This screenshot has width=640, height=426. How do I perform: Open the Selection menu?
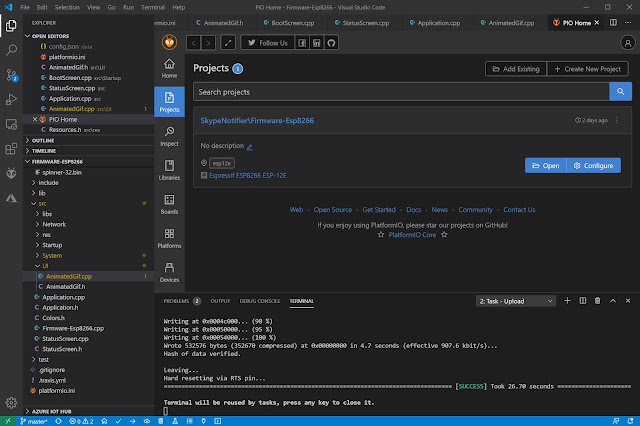67,7
